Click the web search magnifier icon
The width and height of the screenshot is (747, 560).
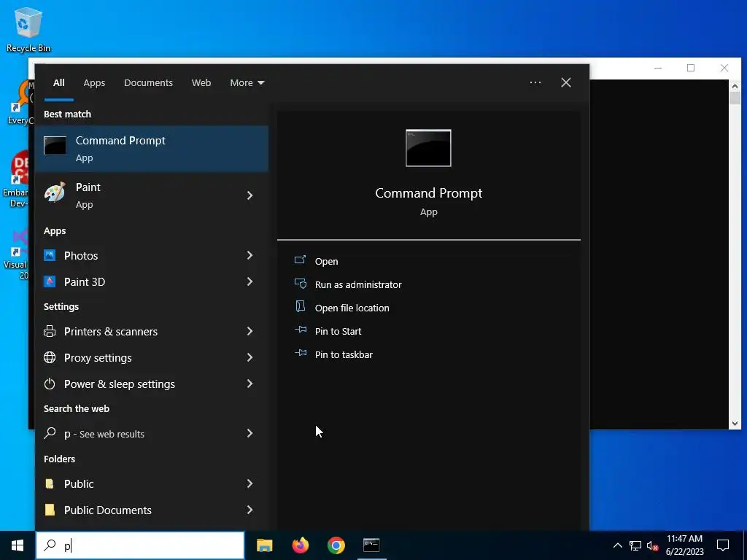(50, 433)
